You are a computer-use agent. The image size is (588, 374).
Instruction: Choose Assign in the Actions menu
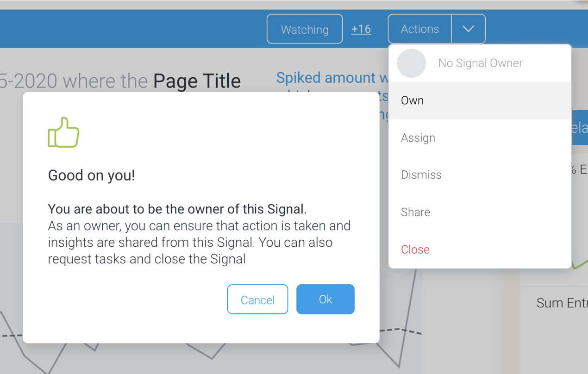pyautogui.click(x=480, y=138)
